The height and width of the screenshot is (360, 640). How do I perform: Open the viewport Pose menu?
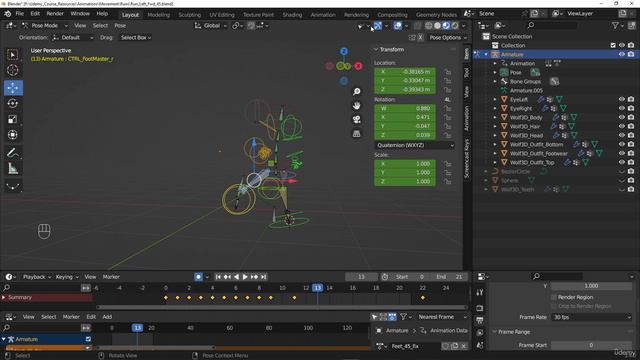point(120,26)
